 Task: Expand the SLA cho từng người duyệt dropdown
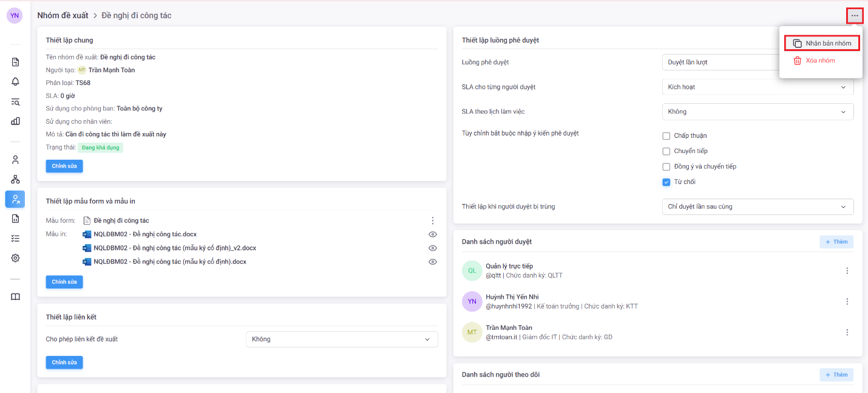coord(757,87)
